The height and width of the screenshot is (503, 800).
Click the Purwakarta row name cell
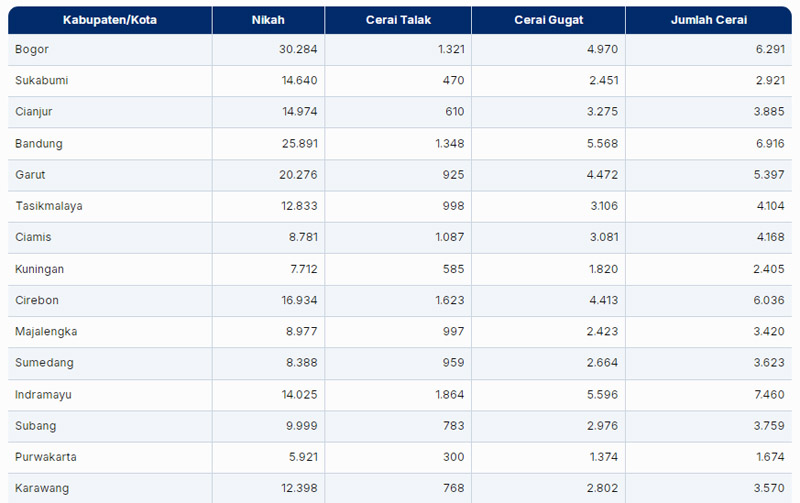[46, 457]
